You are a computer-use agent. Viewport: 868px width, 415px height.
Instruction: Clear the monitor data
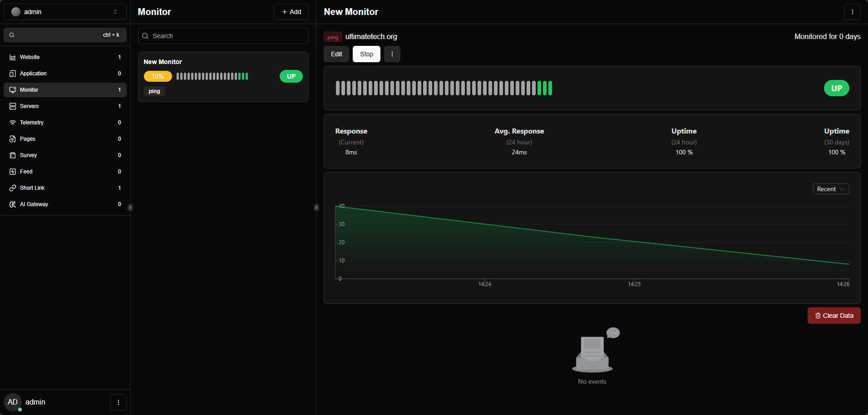tap(834, 316)
